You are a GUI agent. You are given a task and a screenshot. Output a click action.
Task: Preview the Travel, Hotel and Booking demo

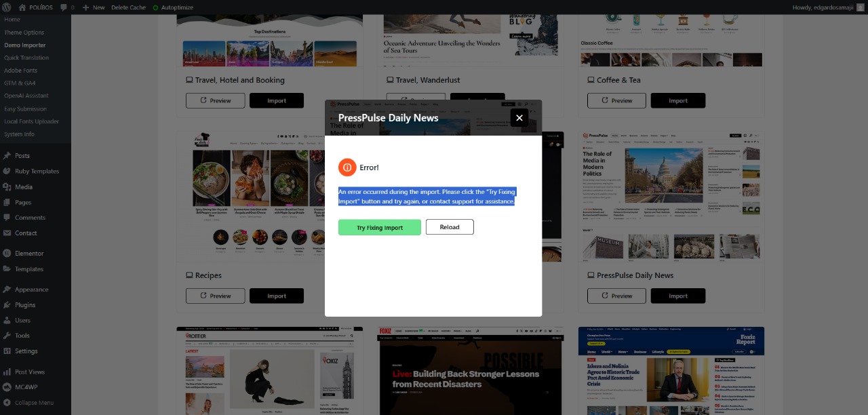[x=216, y=100]
